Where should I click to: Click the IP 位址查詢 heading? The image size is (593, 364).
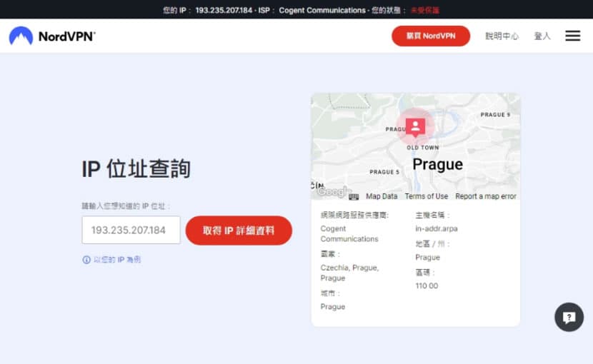tap(136, 168)
